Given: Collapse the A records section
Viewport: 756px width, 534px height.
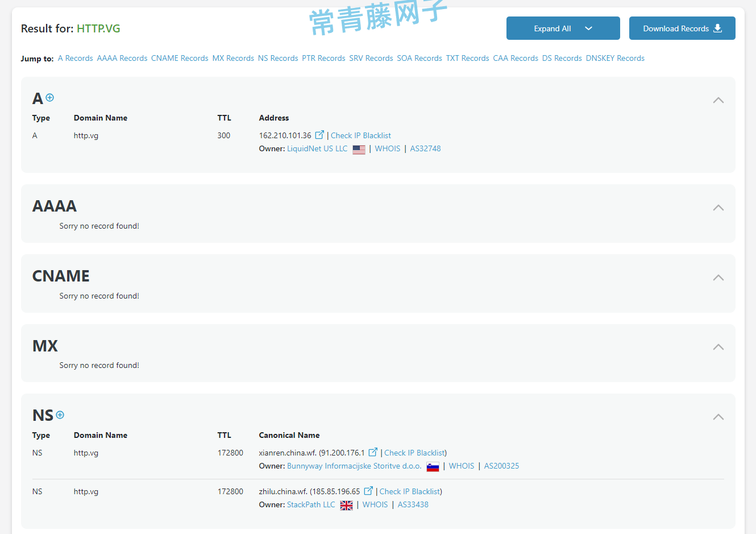Looking at the screenshot, I should (x=718, y=100).
